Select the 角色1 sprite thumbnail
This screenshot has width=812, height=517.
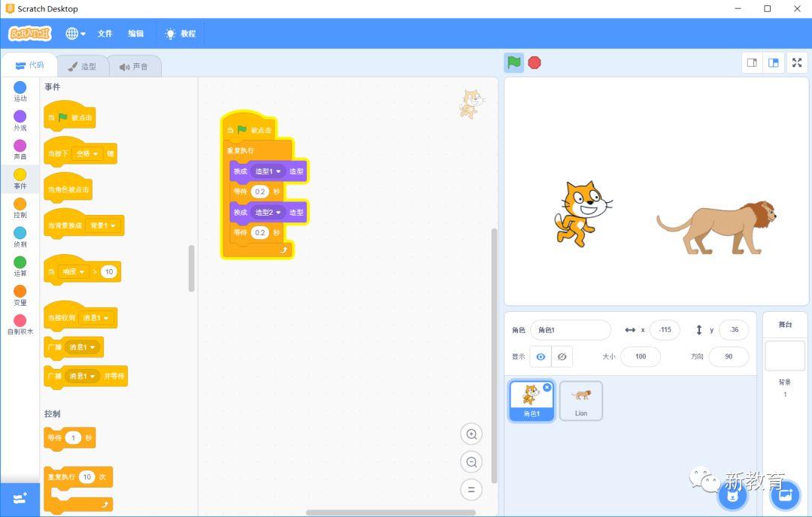pyautogui.click(x=532, y=401)
